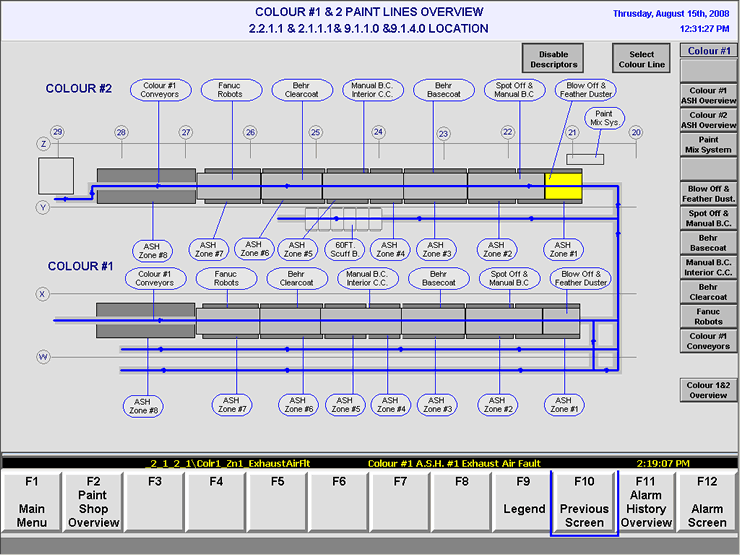740x555 pixels.
Task: Click the yellow highlighted zone on Colour #2 line
Action: coord(563,186)
